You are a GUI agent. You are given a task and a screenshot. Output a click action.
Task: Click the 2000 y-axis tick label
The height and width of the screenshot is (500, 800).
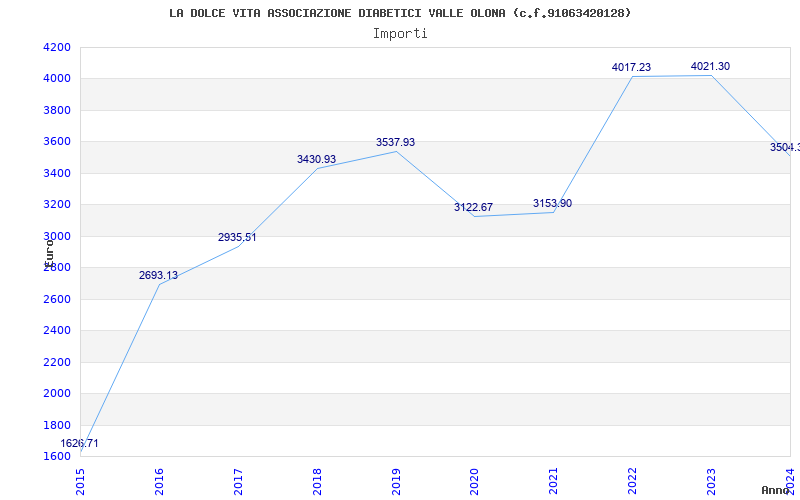pyautogui.click(x=57, y=393)
